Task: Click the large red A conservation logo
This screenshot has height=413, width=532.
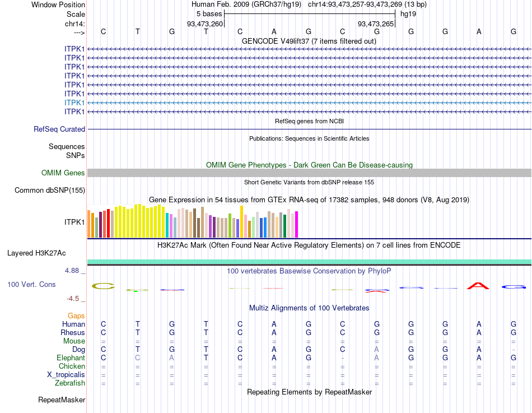Action: click(478, 286)
